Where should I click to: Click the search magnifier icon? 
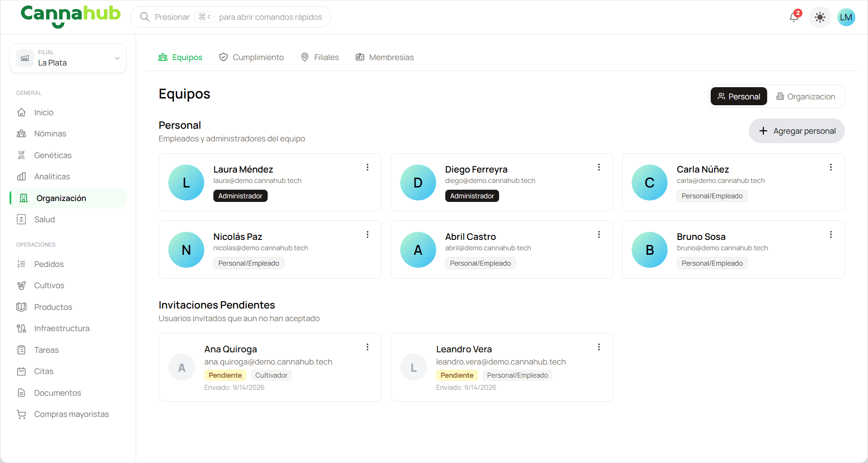coord(145,17)
